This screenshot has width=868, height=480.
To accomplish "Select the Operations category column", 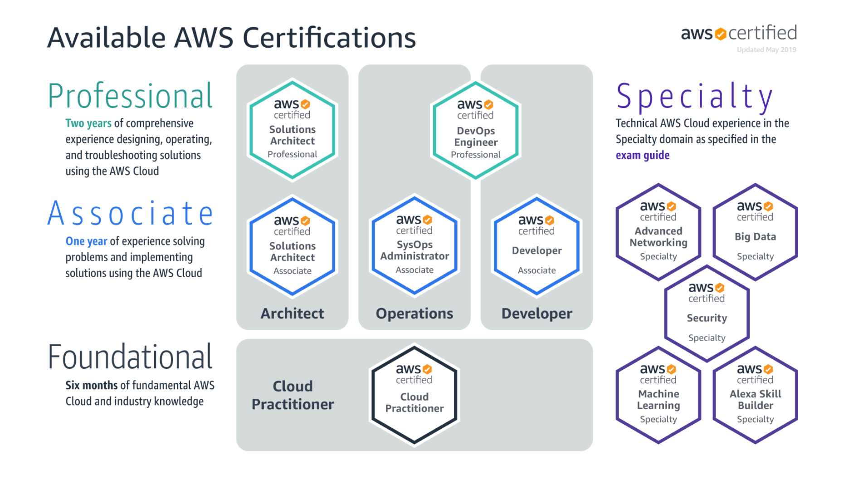I will tap(414, 313).
